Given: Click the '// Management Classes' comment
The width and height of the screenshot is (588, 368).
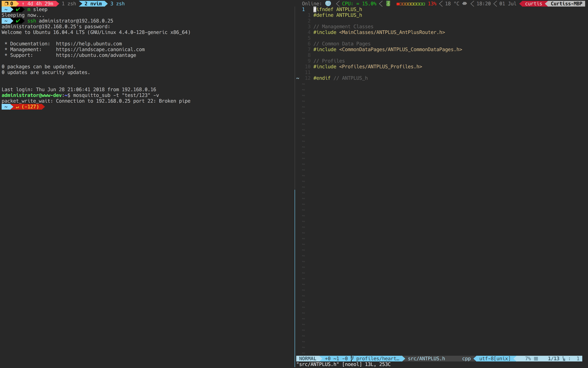Looking at the screenshot, I should (x=343, y=27).
